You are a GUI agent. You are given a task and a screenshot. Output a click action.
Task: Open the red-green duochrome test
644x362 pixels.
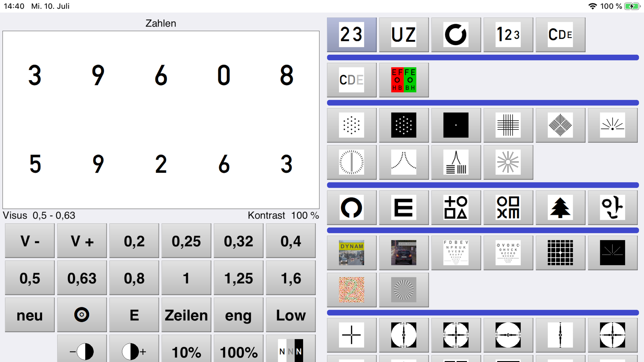pyautogui.click(x=404, y=80)
